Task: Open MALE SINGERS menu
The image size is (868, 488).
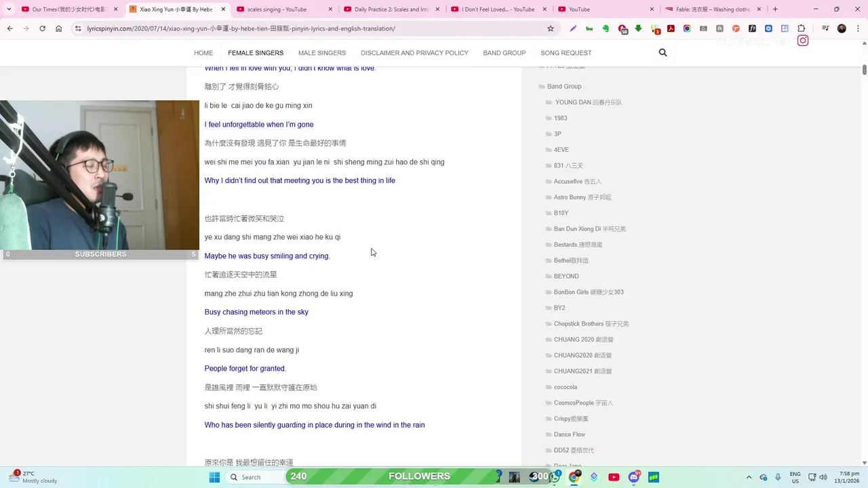Action: 322,53
